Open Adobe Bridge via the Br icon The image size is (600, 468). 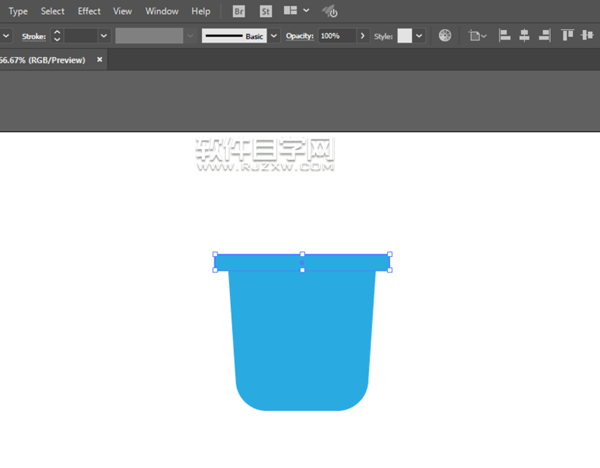point(238,11)
